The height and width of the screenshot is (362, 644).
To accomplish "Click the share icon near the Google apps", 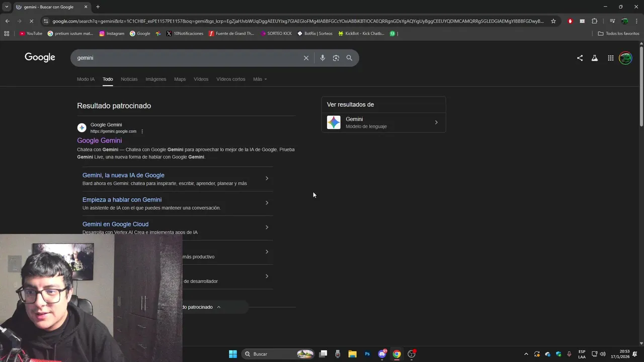I will pos(580,58).
